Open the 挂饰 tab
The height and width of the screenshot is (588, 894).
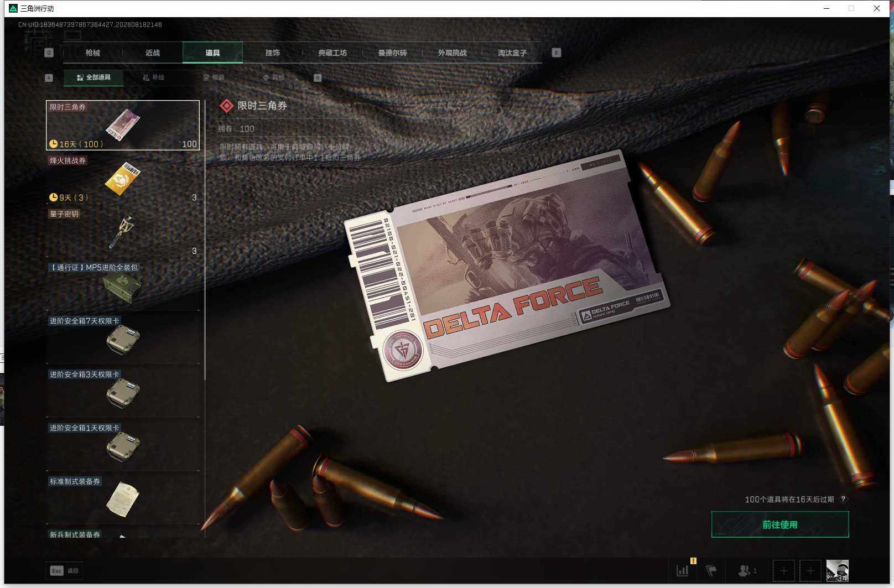[272, 53]
